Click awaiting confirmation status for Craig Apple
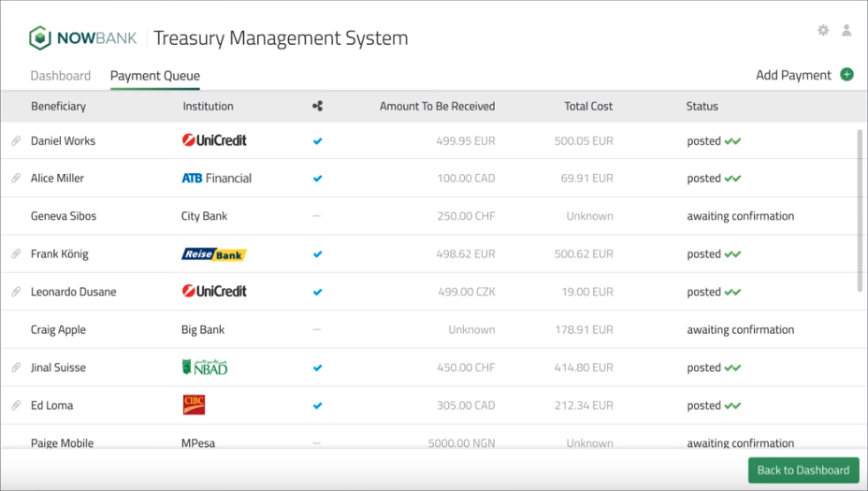This screenshot has height=491, width=868. [x=740, y=330]
